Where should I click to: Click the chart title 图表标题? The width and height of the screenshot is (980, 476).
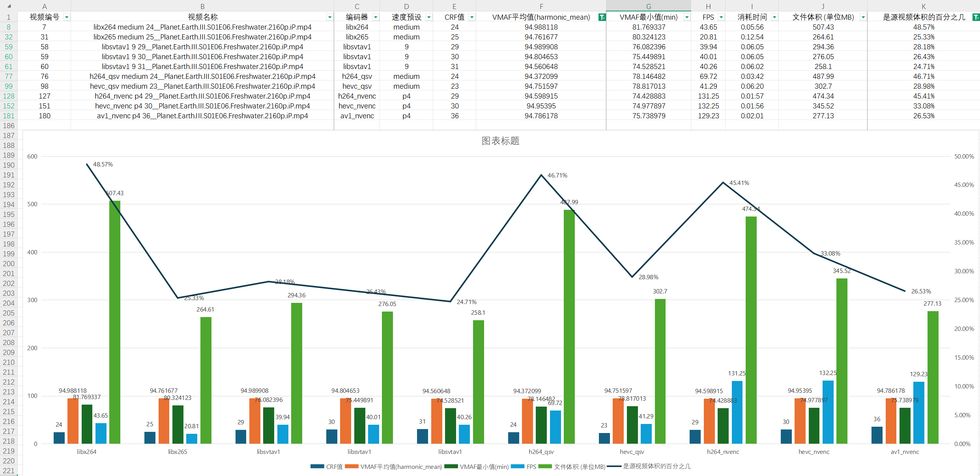click(500, 141)
